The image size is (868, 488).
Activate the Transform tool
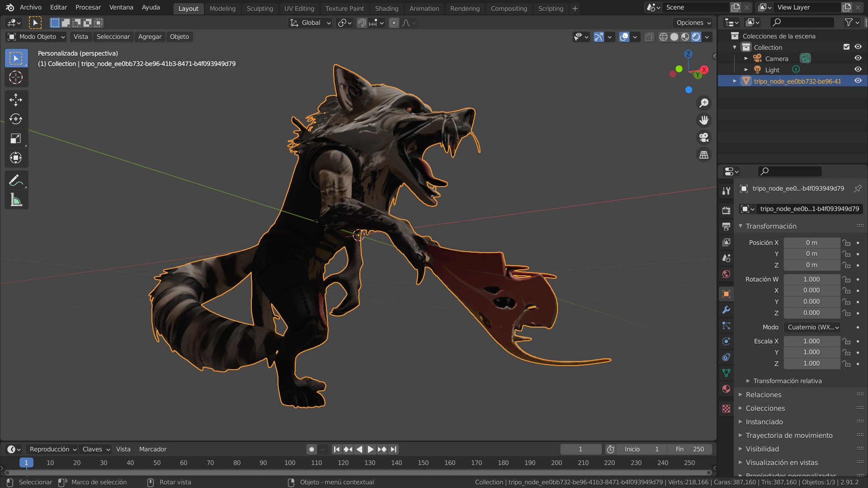pos(16,158)
